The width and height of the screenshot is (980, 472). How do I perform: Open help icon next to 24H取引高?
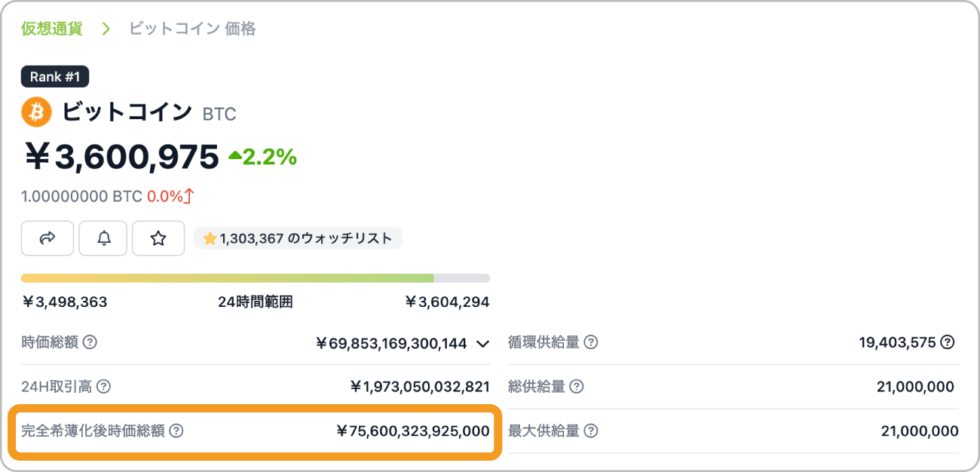[104, 387]
